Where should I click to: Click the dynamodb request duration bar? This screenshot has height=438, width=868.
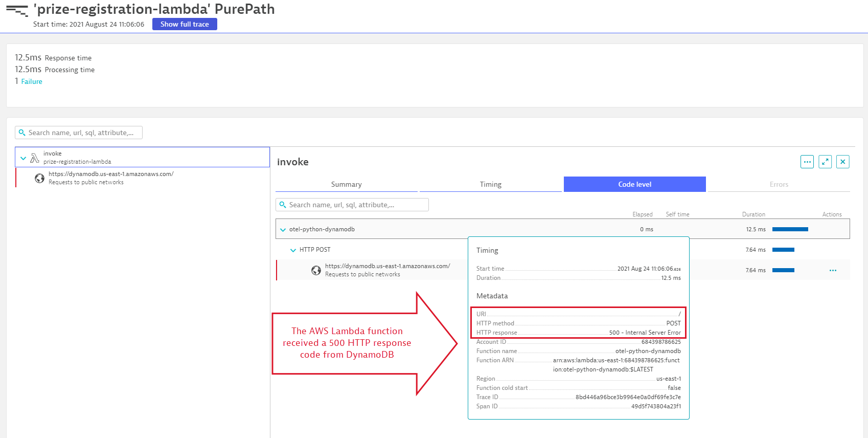pyautogui.click(x=783, y=270)
